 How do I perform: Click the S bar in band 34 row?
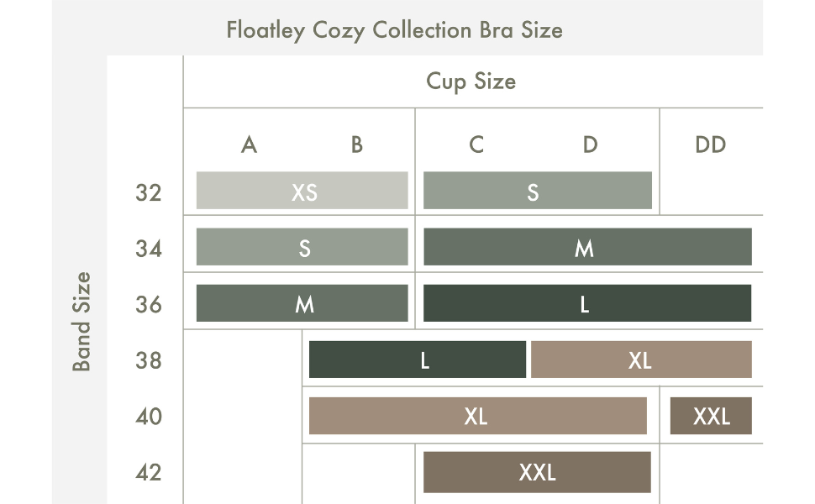pos(302,247)
